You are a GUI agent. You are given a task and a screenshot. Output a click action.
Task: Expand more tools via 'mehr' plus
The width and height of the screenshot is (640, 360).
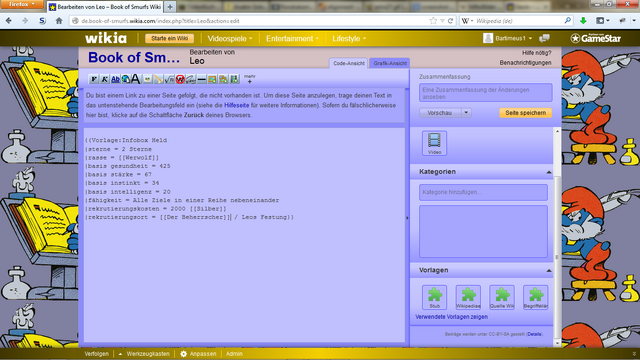click(x=249, y=79)
